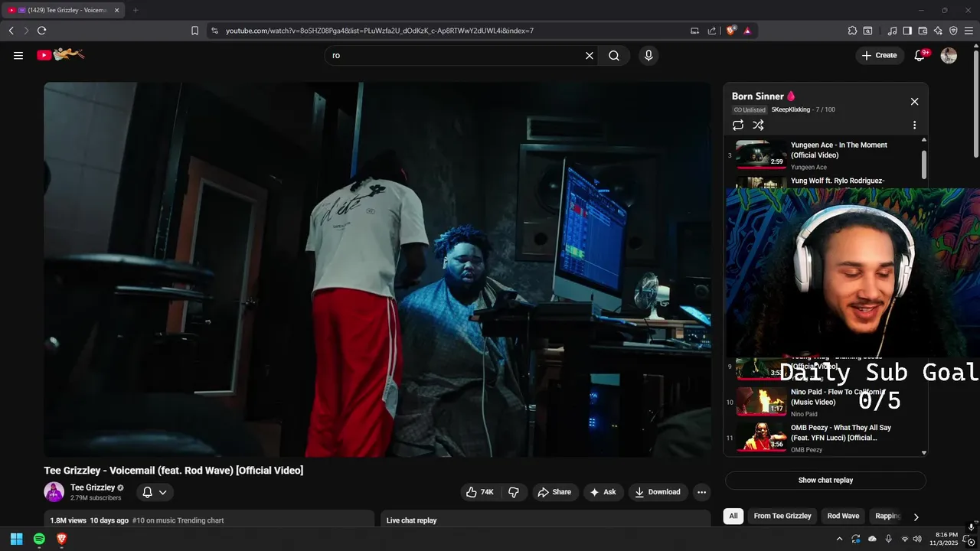980x551 pixels.
Task: Play Yungeen Ace In The Moment
Action: [825, 155]
